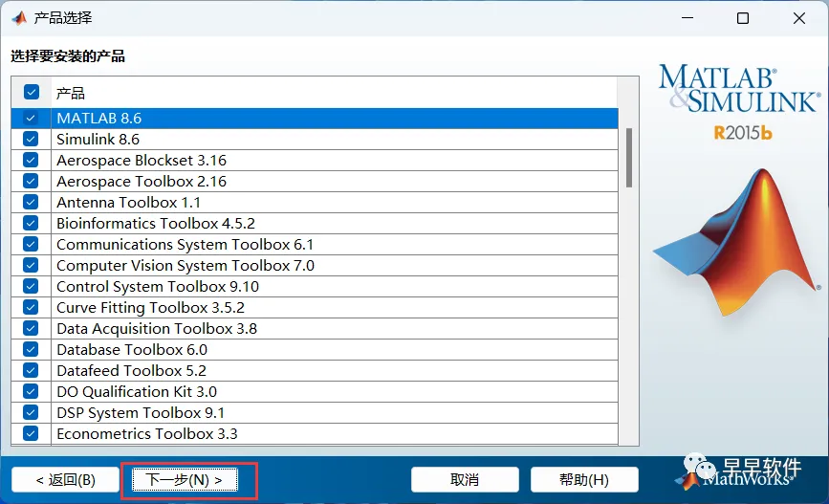This screenshot has height=504, width=829.
Task: Select the Bioinformatics Toolbox 4.5.2 row text
Action: 156,223
